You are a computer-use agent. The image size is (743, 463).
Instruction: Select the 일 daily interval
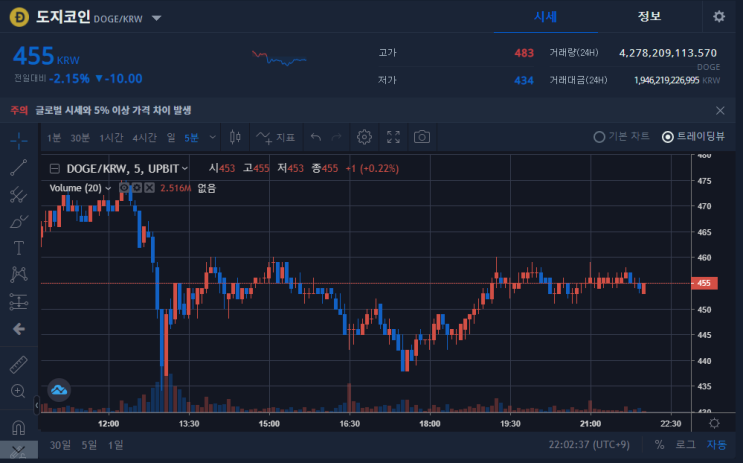(x=171, y=138)
